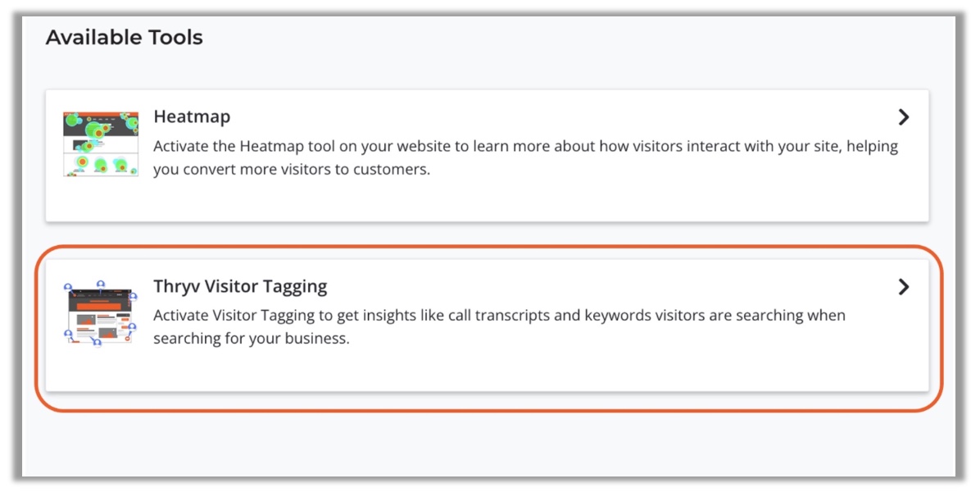Click blue user pin atop Visitor Tagging thumbnail

coord(101,285)
